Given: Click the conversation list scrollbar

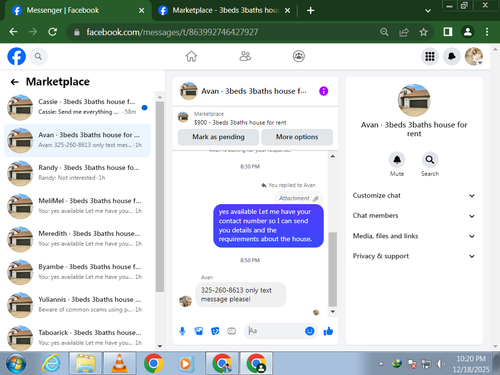Looking at the screenshot, I should pyautogui.click(x=160, y=197).
